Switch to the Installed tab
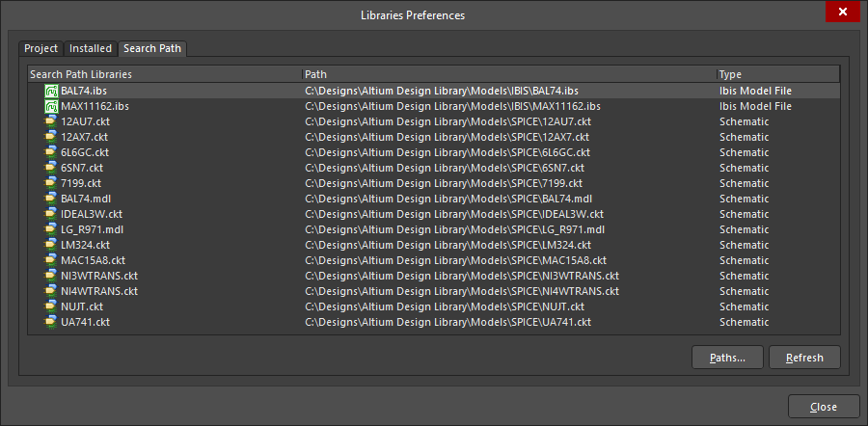Image resolution: width=868 pixels, height=426 pixels. point(91,49)
